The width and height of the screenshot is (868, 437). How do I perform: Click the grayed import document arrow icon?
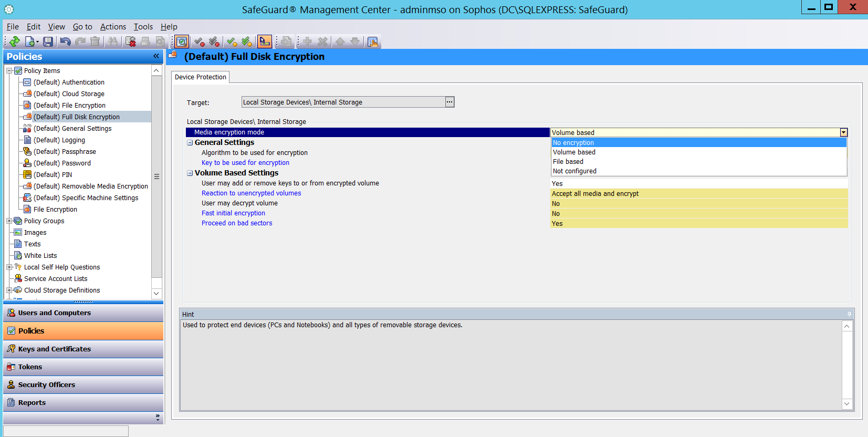click(286, 41)
